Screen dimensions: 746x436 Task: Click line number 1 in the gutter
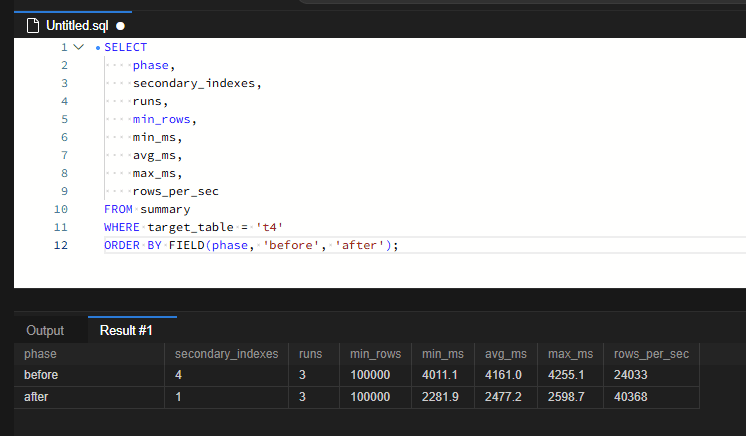click(64, 47)
